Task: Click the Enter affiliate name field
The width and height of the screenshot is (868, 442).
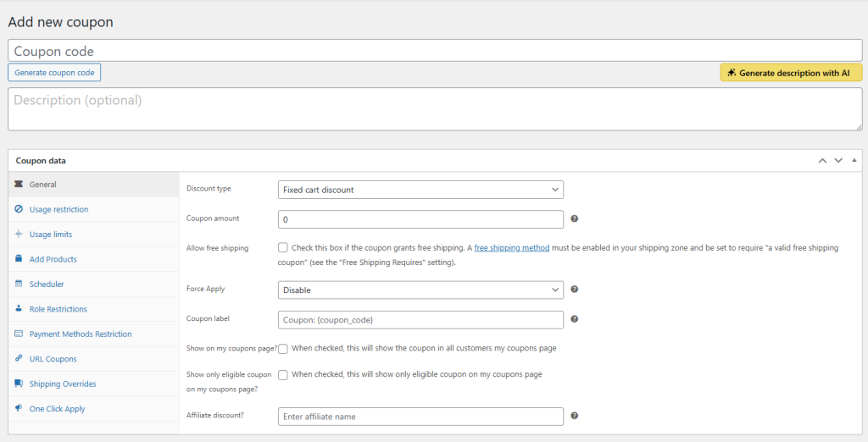Action: 420,417
